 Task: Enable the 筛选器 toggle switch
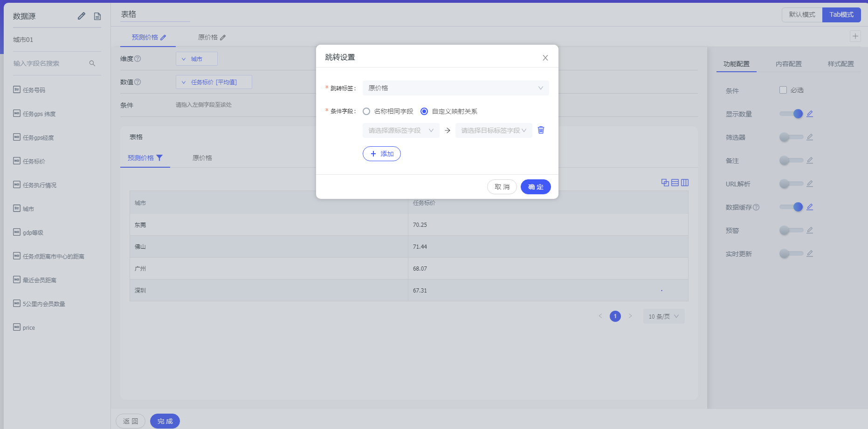791,137
